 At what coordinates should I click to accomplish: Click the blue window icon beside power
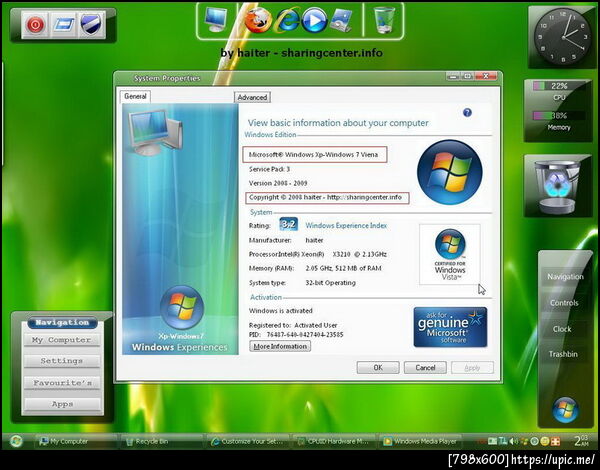[x=64, y=25]
